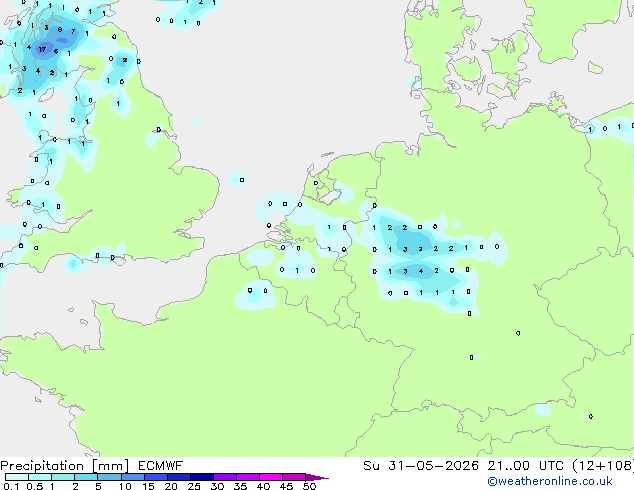The height and width of the screenshot is (490, 634).
Task: Click the "8" precipitation value over Scotland
Action: pos(60,30)
